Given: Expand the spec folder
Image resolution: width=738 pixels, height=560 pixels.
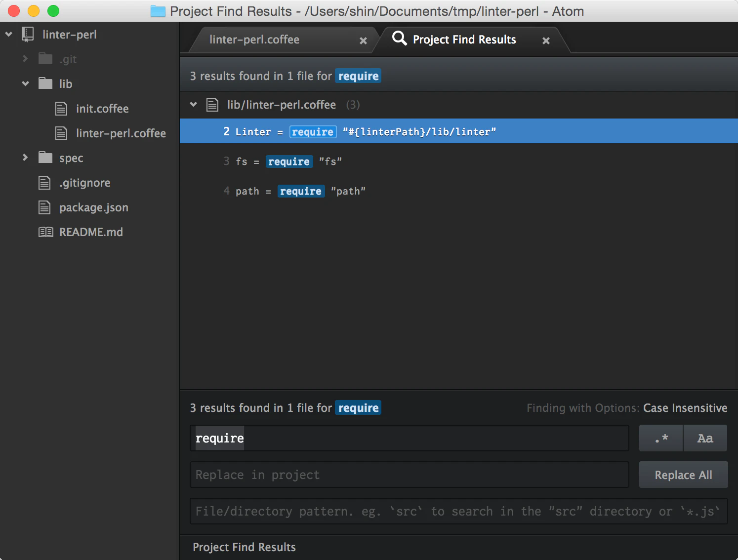Looking at the screenshot, I should point(25,158).
